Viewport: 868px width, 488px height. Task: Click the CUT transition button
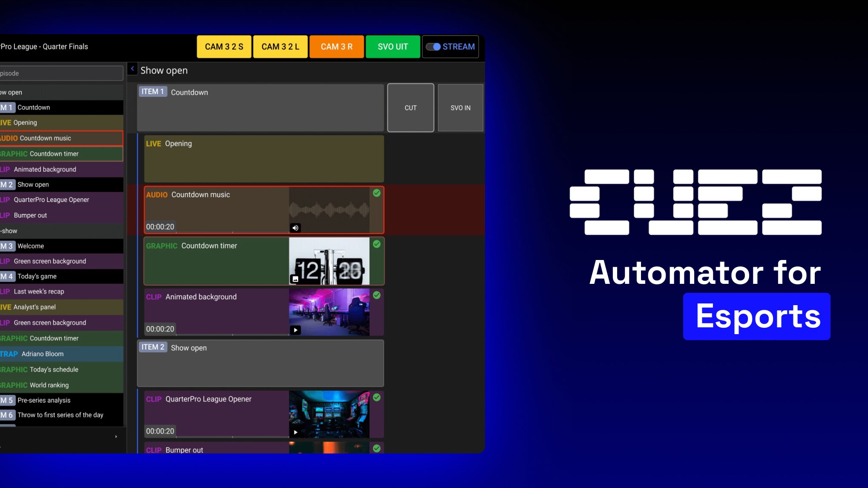pyautogui.click(x=411, y=108)
